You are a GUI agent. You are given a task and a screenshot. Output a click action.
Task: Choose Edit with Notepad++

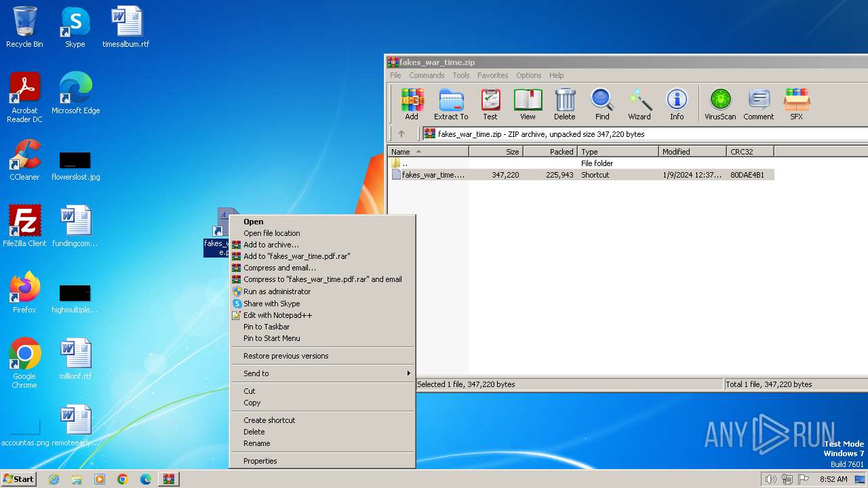point(322,315)
